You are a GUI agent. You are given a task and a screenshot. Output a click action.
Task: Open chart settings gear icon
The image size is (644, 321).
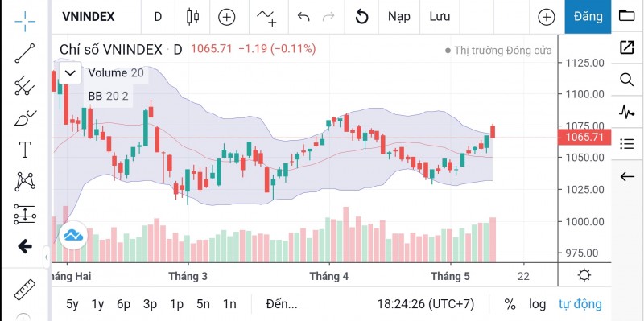584,275
